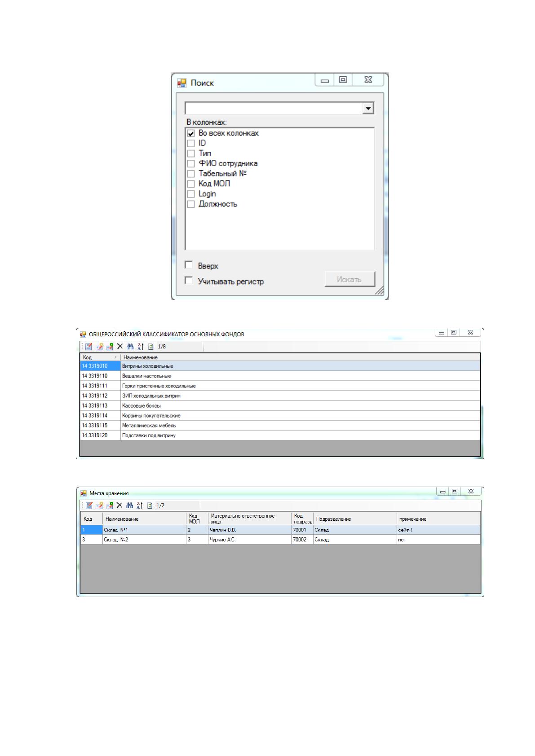Image resolution: width=535 pixels, height=756 pixels.
Task: Click Z-A sort icon in classifier toolbar
Action: [141, 347]
